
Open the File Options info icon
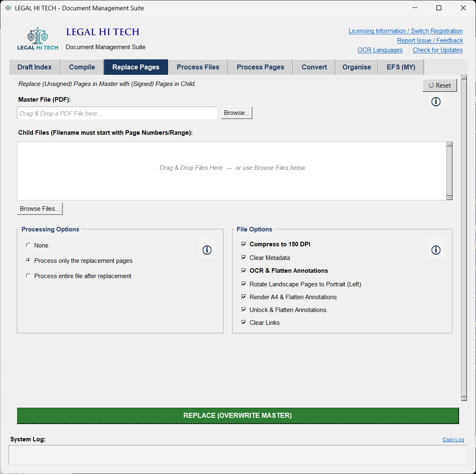click(436, 250)
